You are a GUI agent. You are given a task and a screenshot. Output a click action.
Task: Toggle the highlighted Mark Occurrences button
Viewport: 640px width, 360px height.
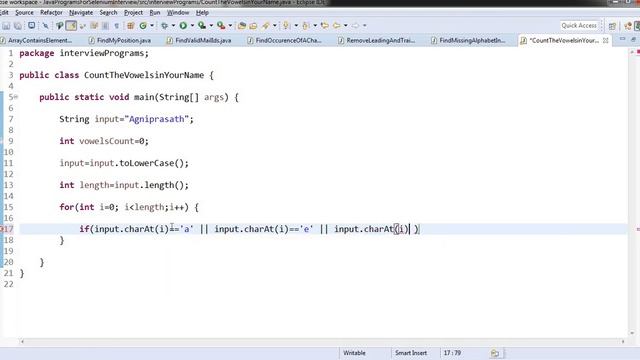(x=71, y=26)
